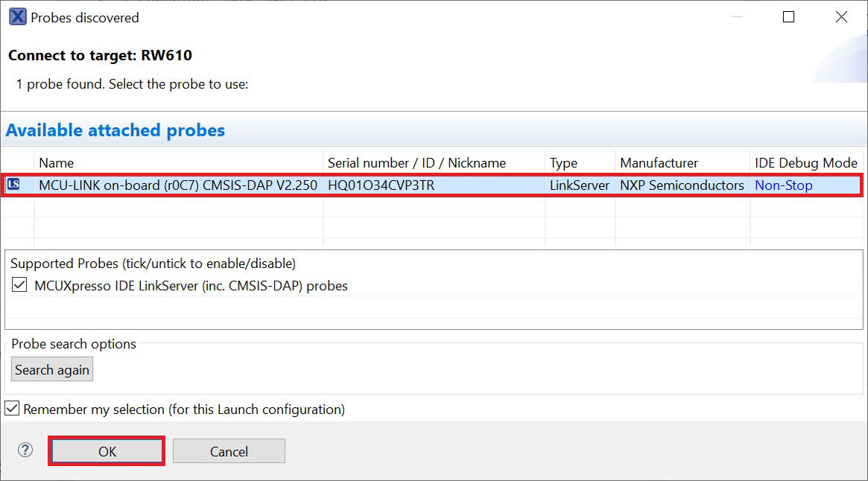Click the Search again button
This screenshot has width=868, height=481.
pyautogui.click(x=52, y=370)
